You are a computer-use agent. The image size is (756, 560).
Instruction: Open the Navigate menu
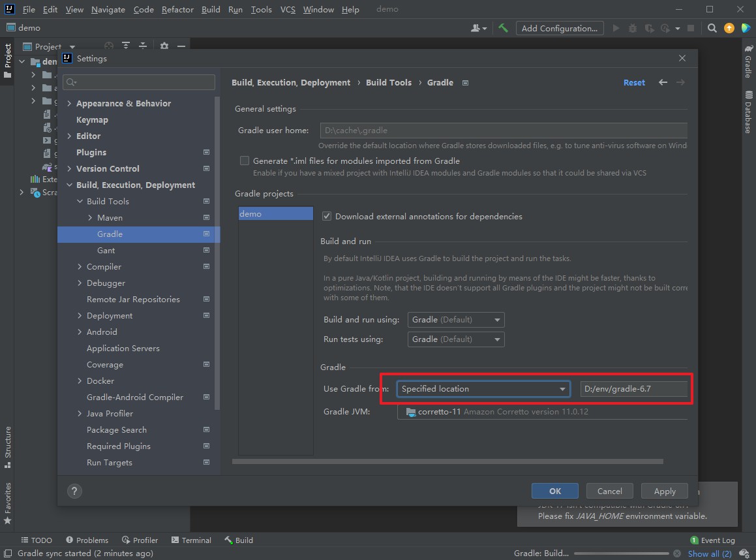pyautogui.click(x=108, y=9)
